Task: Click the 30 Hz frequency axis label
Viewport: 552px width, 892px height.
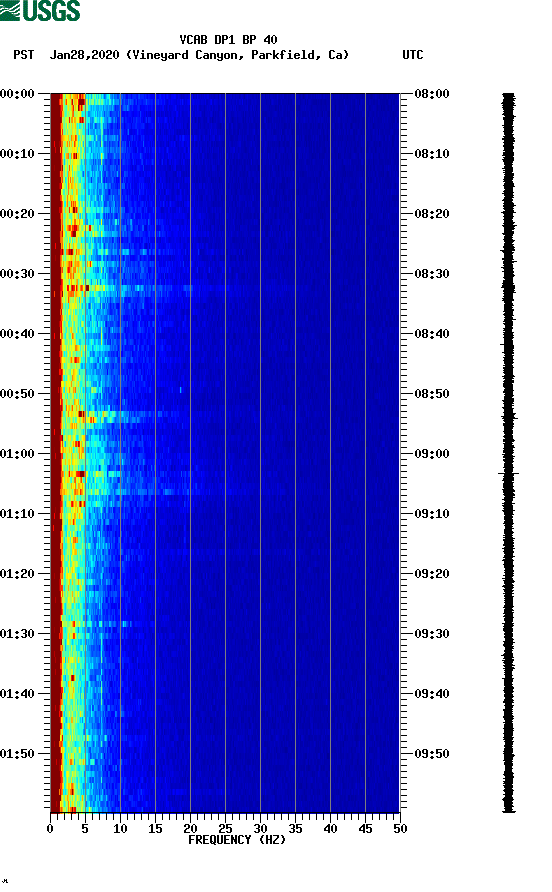Action: point(260,829)
